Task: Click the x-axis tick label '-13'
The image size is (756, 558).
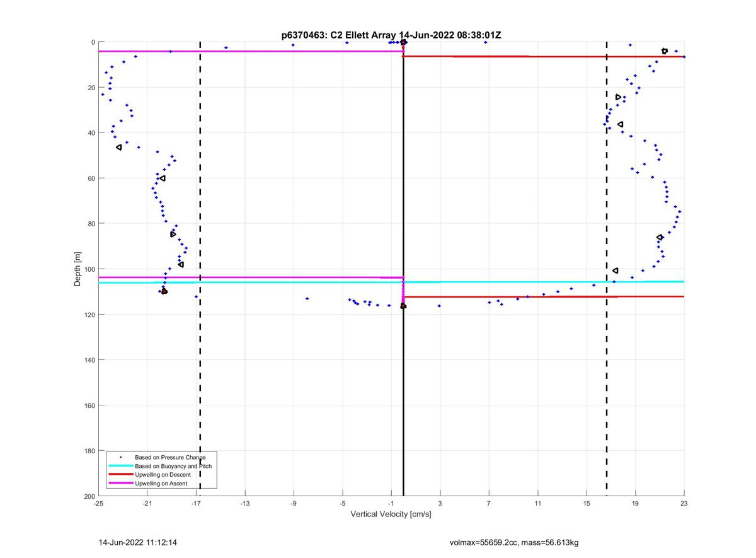Action: tap(245, 503)
